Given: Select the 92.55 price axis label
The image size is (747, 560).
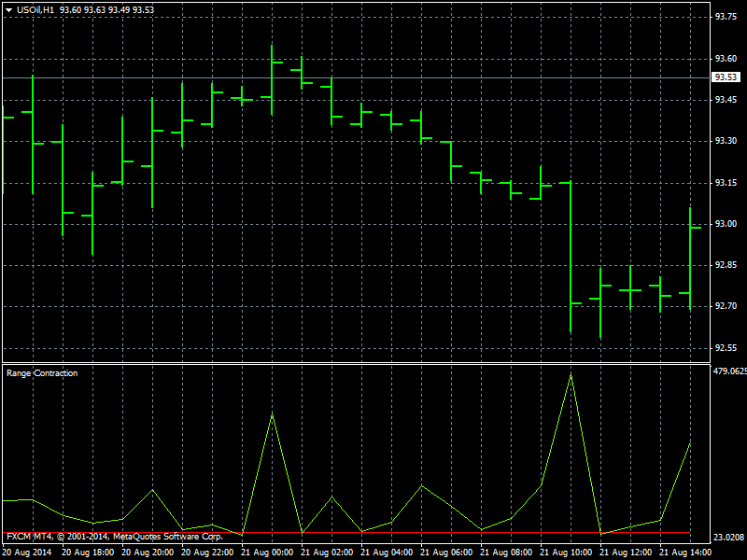Looking at the screenshot, I should click(x=726, y=348).
